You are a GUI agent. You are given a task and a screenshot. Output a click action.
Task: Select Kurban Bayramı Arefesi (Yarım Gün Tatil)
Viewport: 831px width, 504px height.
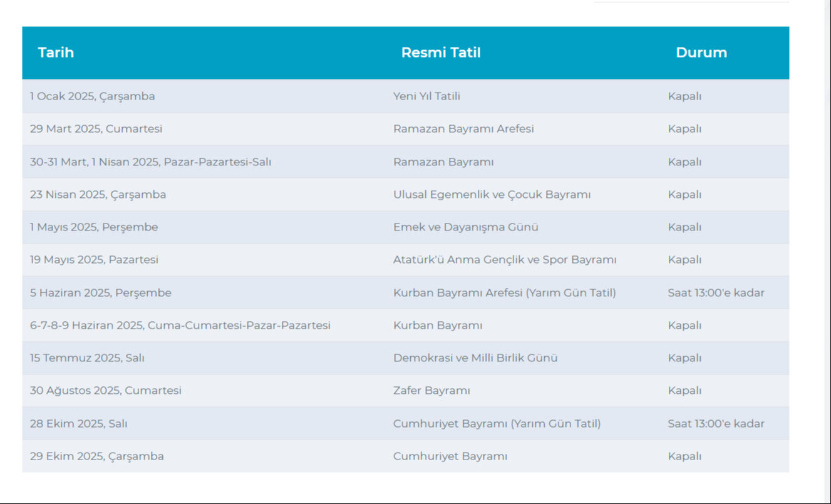504,293
